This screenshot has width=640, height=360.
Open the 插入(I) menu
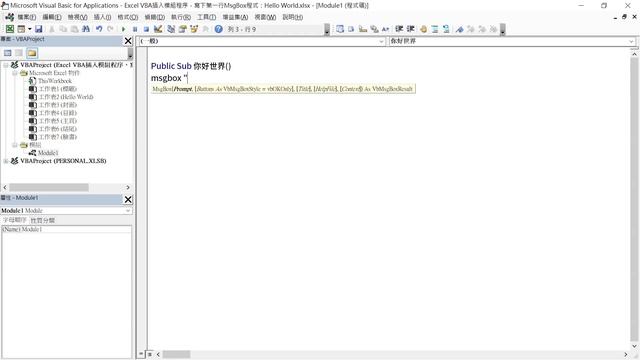pyautogui.click(x=102, y=17)
